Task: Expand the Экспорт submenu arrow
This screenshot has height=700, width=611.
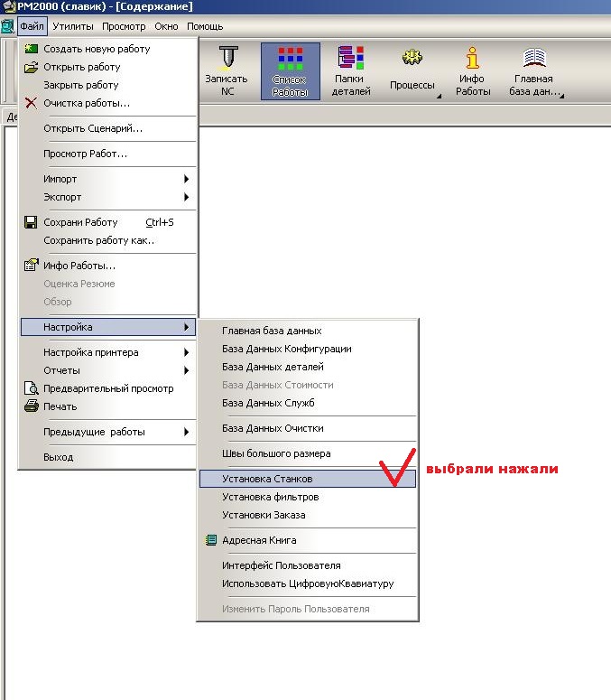Action: pyautogui.click(x=187, y=197)
